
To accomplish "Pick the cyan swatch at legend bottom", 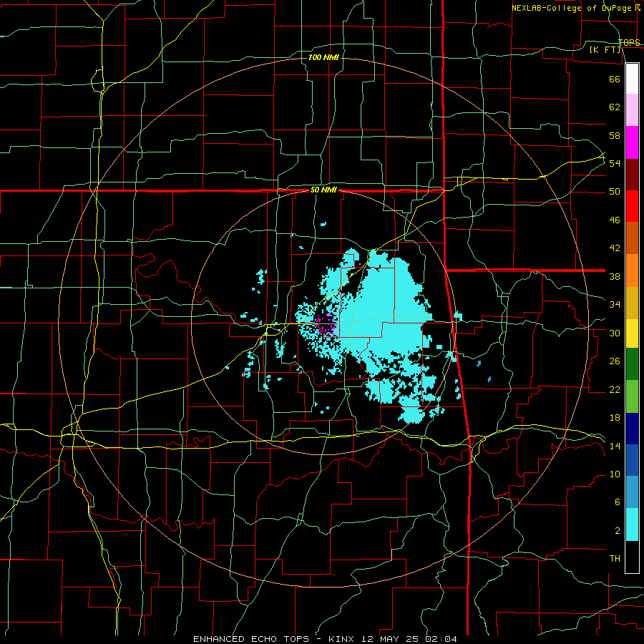I will [632, 525].
